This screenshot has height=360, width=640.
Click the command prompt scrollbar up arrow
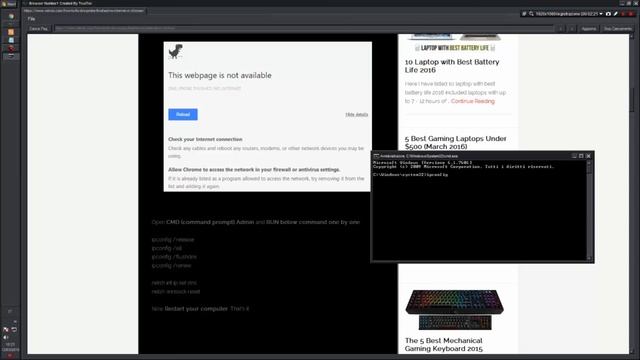coord(589,162)
